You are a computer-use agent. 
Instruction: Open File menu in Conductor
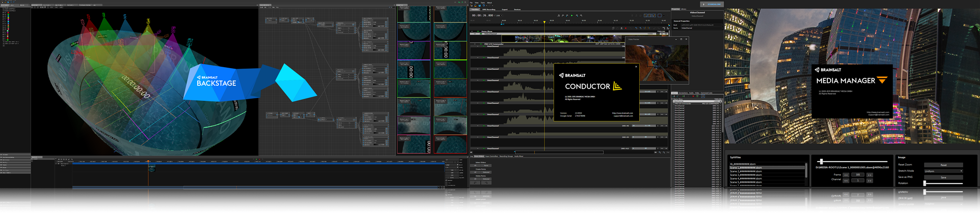coord(471,3)
